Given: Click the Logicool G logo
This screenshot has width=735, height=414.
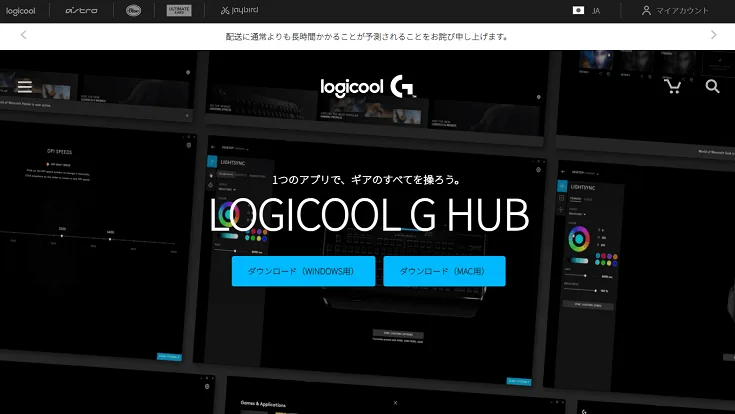Looking at the screenshot, I should coord(368,87).
